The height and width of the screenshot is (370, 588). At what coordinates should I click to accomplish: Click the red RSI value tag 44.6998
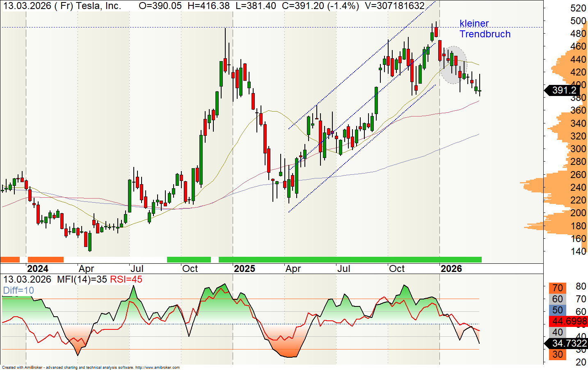pyautogui.click(x=569, y=321)
